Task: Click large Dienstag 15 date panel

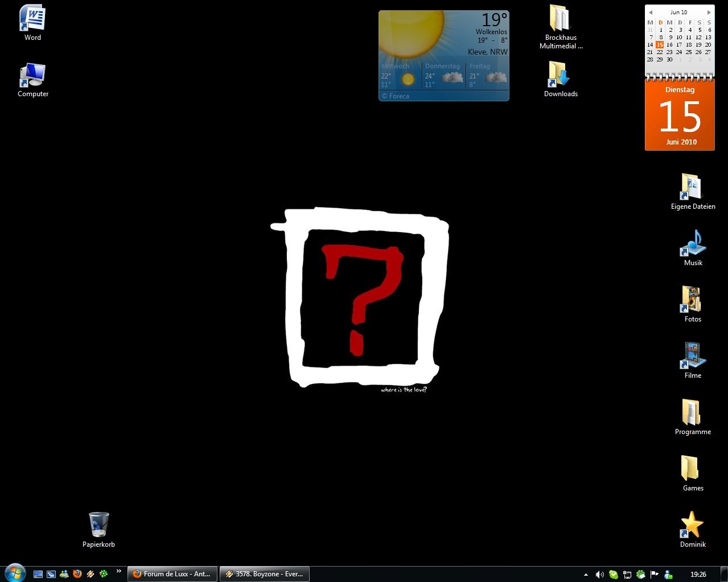Action: point(680,115)
